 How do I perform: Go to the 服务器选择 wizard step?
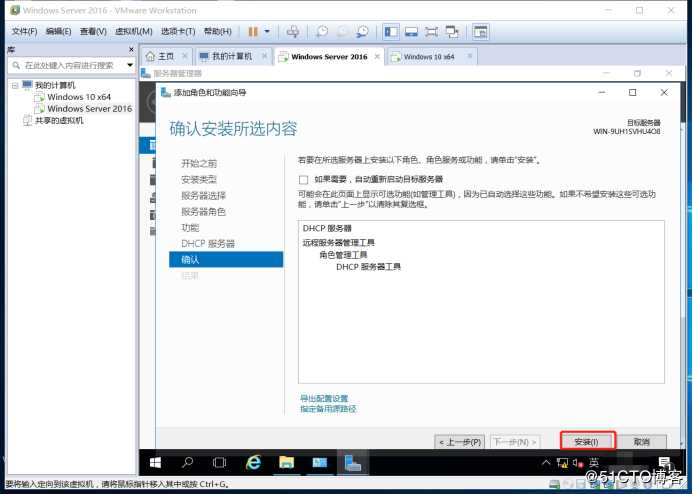click(x=203, y=195)
